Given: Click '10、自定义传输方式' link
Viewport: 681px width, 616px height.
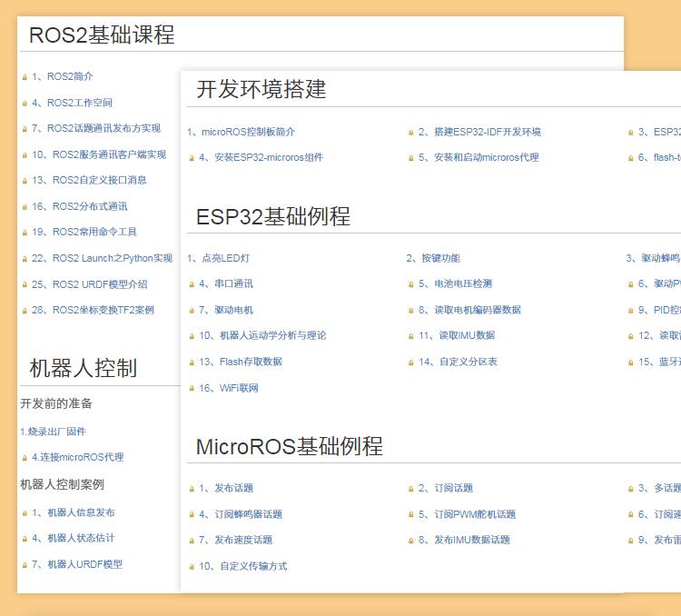Looking at the screenshot, I should pos(242,566).
